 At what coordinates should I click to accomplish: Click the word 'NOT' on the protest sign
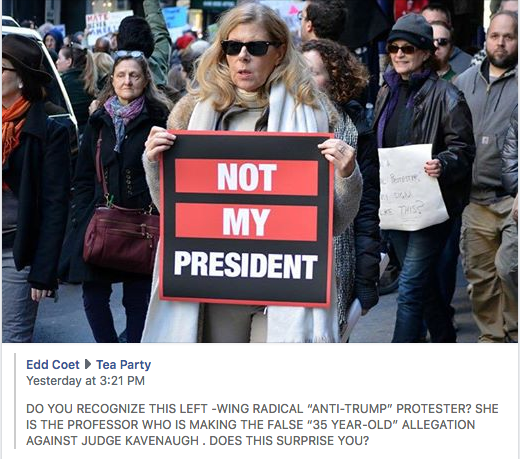[x=247, y=177]
